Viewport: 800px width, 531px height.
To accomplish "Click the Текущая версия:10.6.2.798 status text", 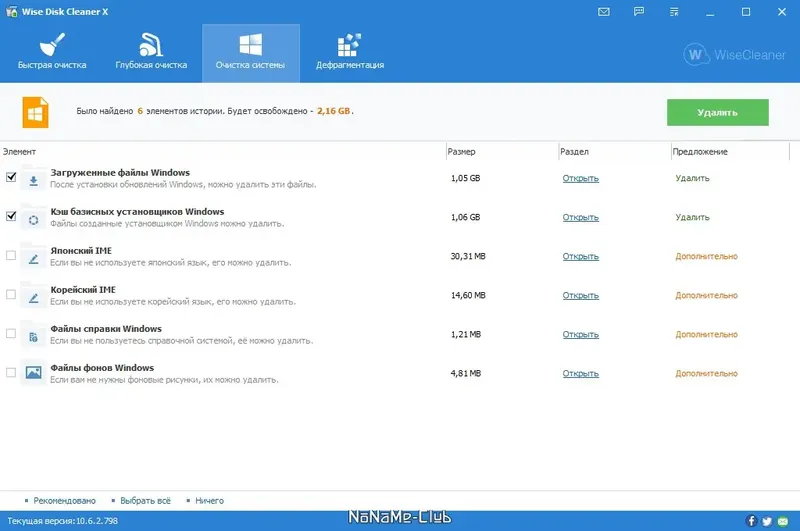I will (x=62, y=521).
